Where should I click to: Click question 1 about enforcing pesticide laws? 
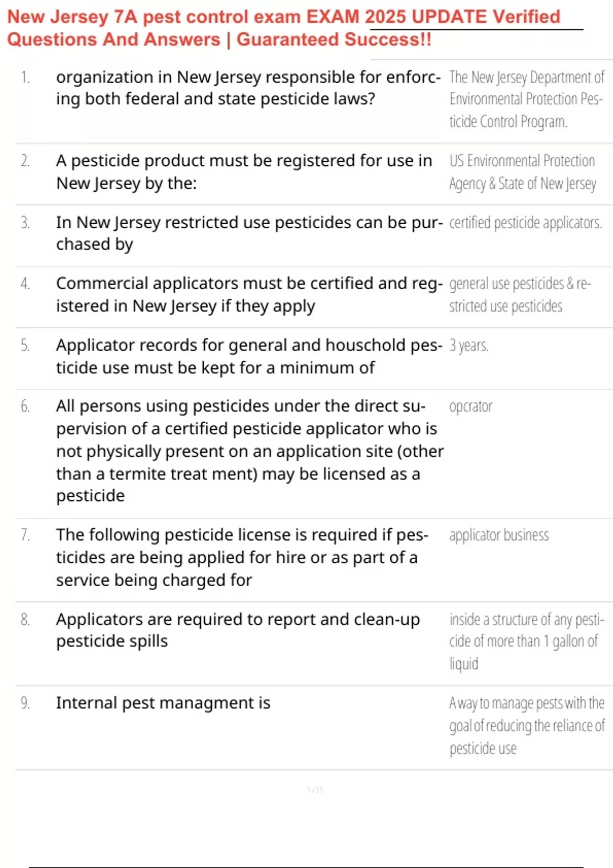tap(248, 88)
